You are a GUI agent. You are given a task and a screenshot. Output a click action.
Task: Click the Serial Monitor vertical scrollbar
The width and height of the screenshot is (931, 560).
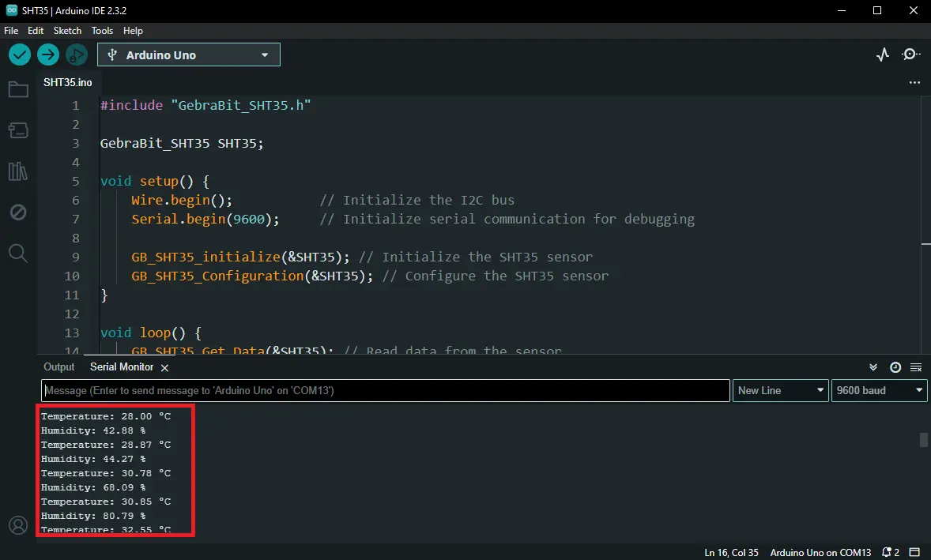coord(923,440)
